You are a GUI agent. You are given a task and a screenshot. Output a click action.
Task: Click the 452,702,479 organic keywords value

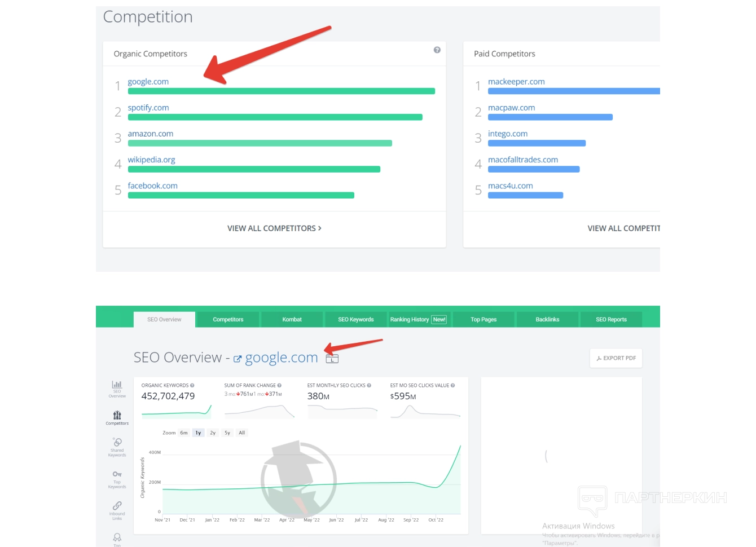pos(168,396)
